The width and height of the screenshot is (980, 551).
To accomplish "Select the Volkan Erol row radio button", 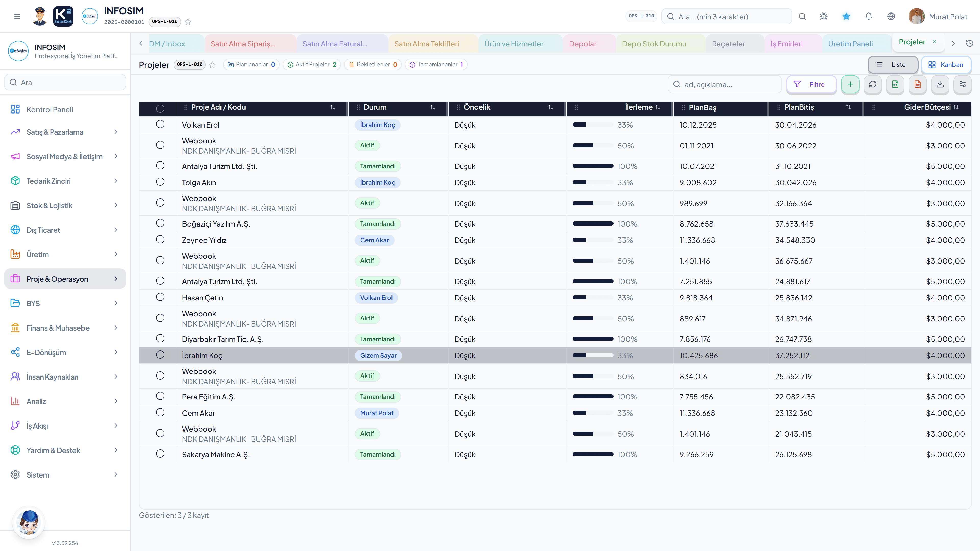I will point(160,124).
